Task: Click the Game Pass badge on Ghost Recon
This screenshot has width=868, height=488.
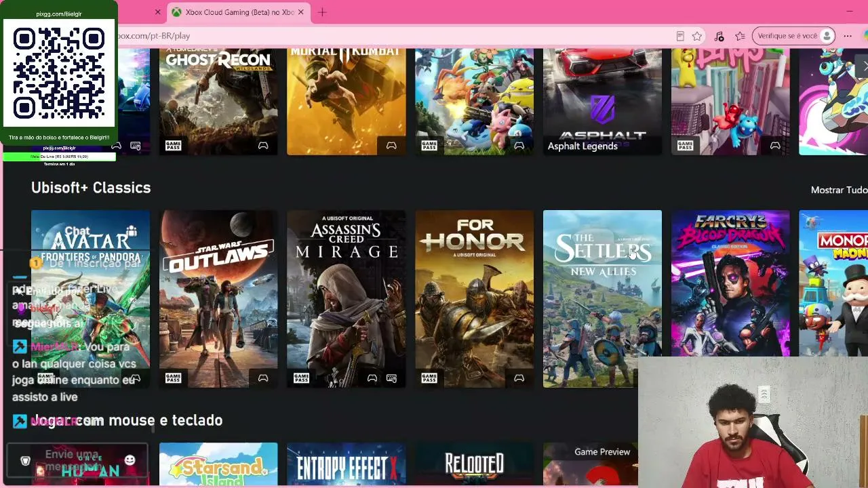Action: click(173, 145)
